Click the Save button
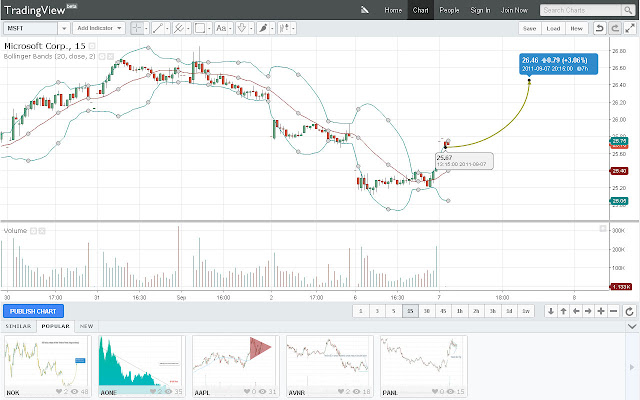This screenshot has width=640, height=400. click(529, 28)
